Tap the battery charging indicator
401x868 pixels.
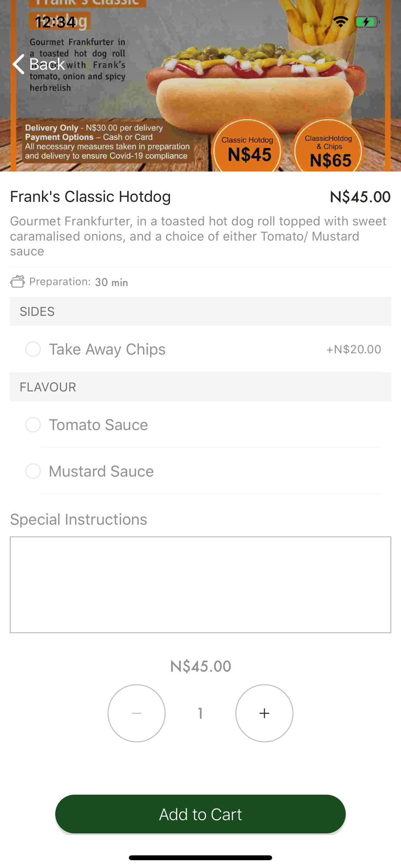367,22
